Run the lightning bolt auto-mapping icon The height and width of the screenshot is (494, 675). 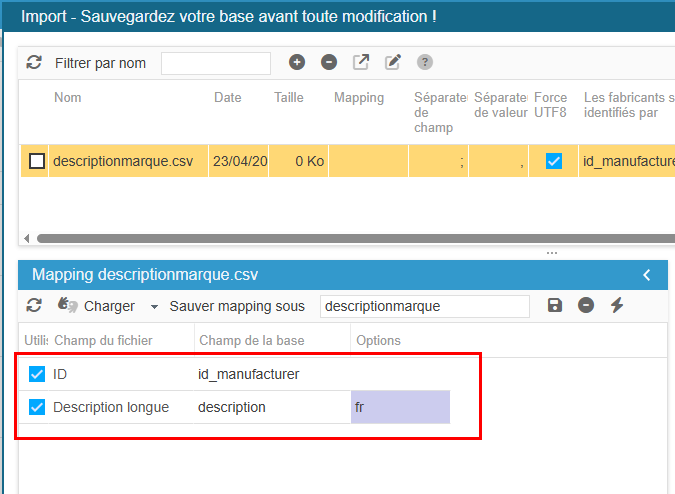(617, 305)
